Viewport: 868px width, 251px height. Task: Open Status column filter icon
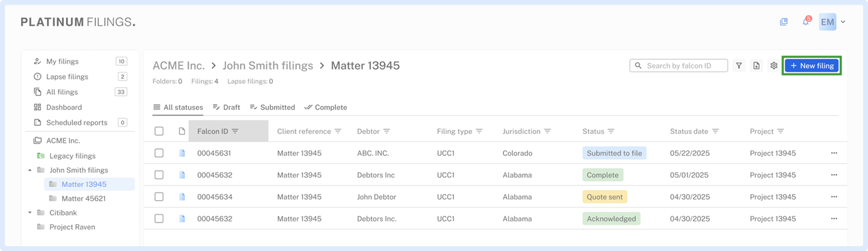tap(611, 131)
